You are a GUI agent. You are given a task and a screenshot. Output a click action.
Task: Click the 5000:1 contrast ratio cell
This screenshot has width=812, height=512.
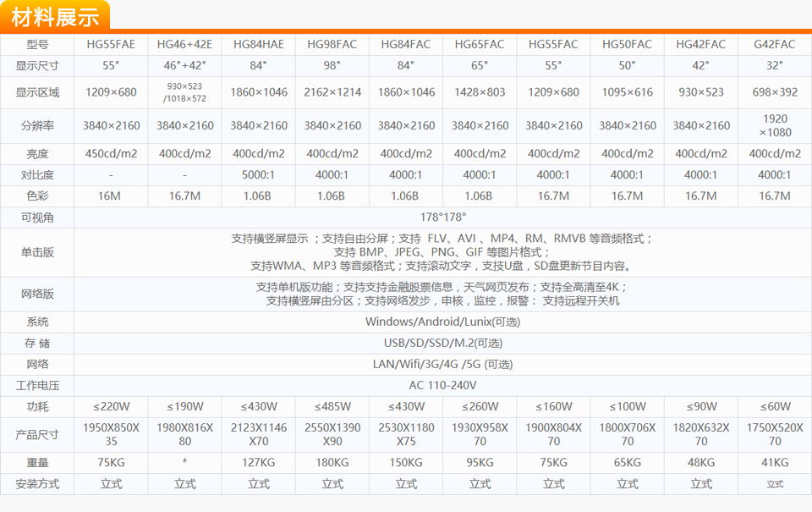tap(259, 175)
